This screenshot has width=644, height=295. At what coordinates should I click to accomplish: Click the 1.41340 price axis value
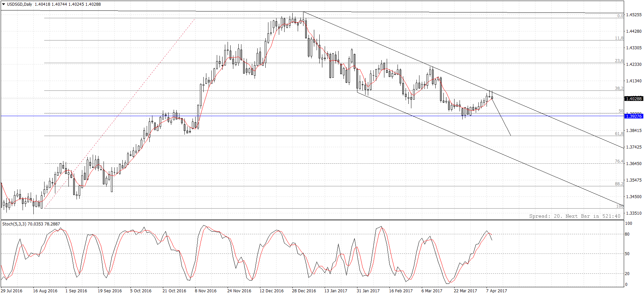click(x=634, y=81)
